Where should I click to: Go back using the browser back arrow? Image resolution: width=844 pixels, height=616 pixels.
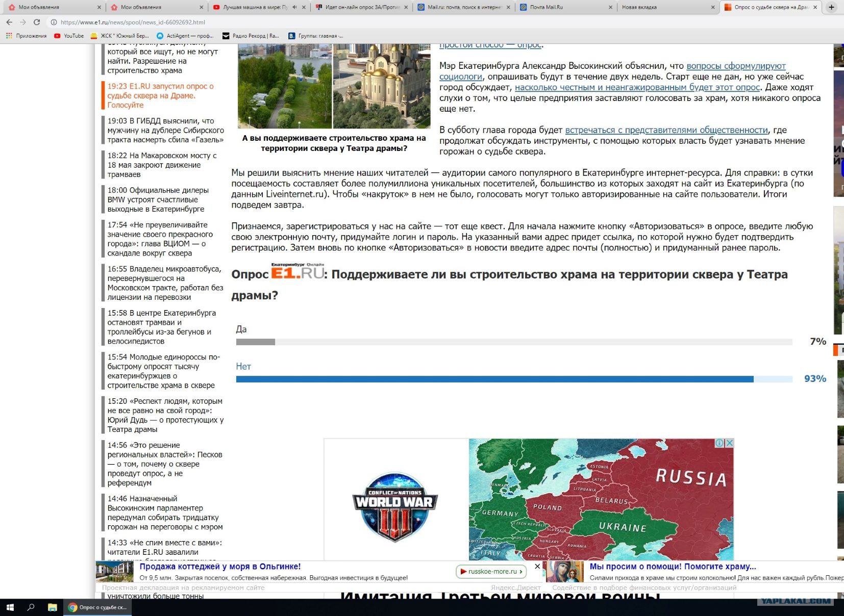coord(9,22)
